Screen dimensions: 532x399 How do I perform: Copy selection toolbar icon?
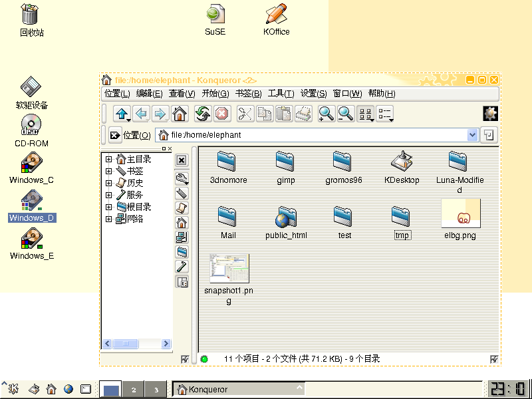coord(265,114)
